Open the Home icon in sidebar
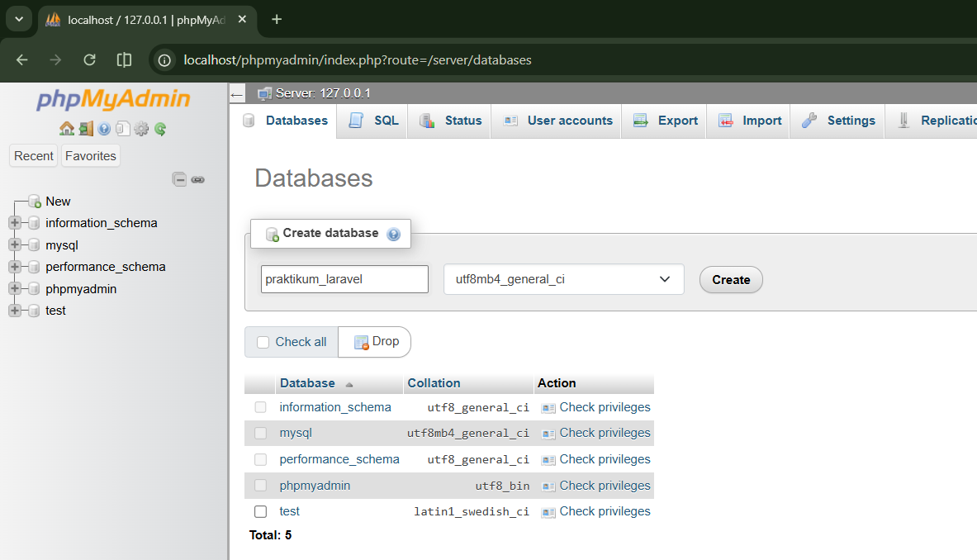 [x=67, y=129]
